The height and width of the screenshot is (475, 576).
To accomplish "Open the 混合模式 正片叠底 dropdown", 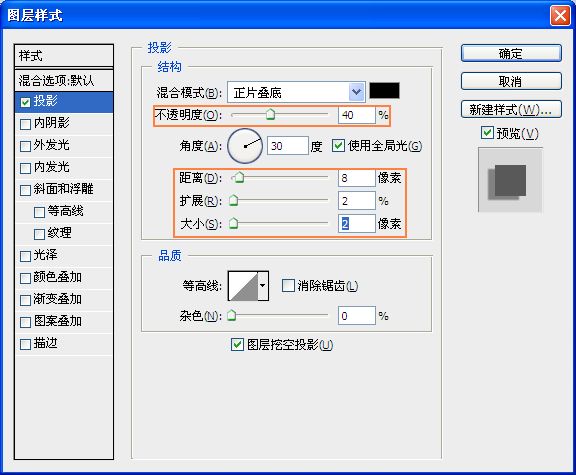I will pyautogui.click(x=296, y=92).
